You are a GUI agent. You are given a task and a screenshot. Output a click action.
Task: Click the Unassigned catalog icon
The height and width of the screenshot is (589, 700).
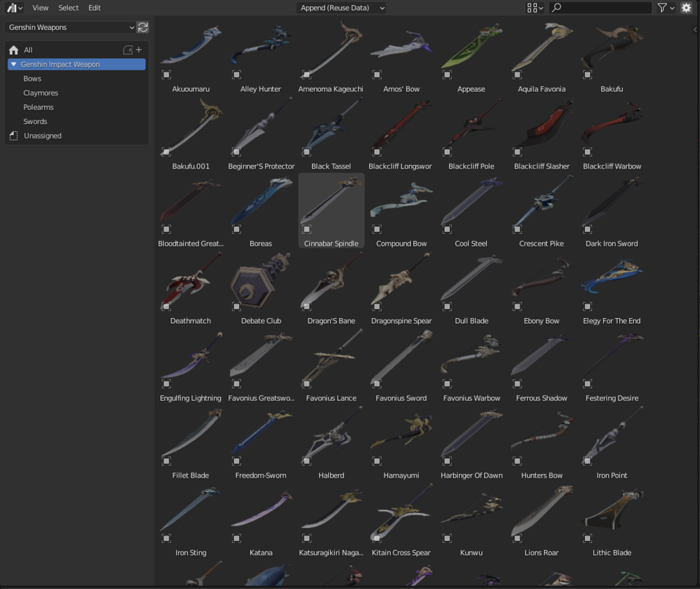(14, 136)
